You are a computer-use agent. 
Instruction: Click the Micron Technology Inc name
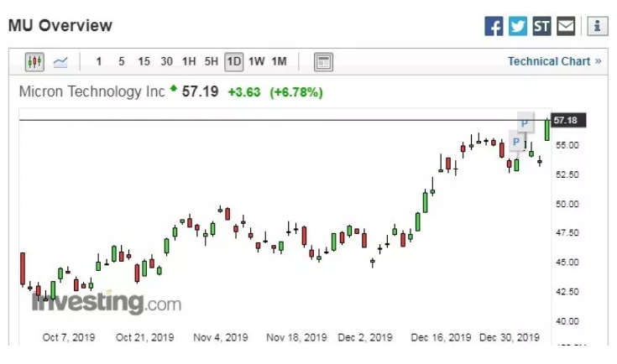[x=92, y=91]
